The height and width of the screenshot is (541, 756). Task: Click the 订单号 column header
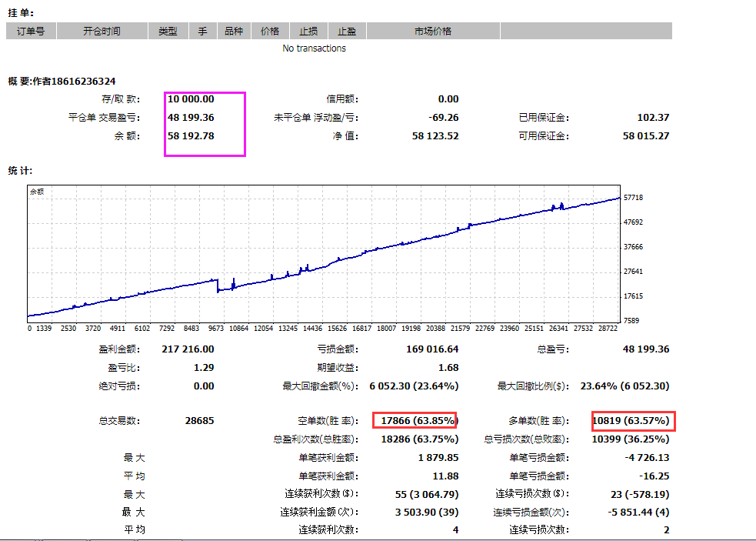pos(31,31)
